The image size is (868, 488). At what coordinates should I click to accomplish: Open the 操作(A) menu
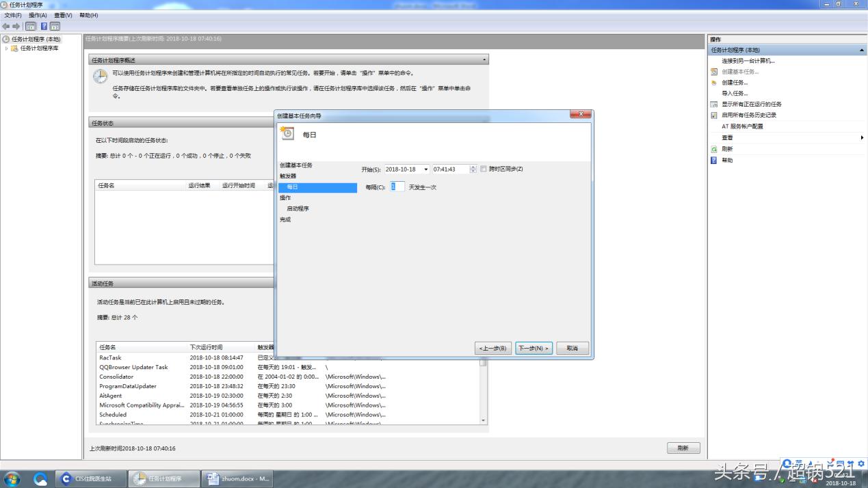pos(38,15)
